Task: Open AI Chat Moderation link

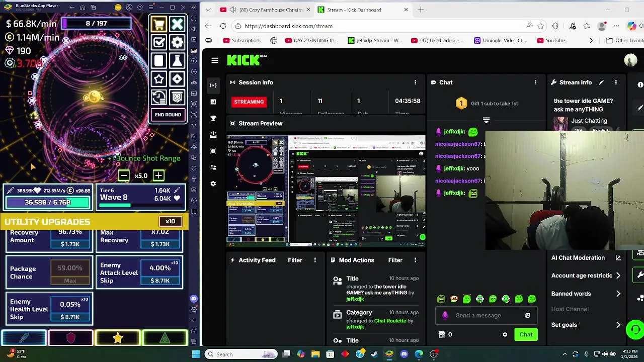Action: coord(586,258)
